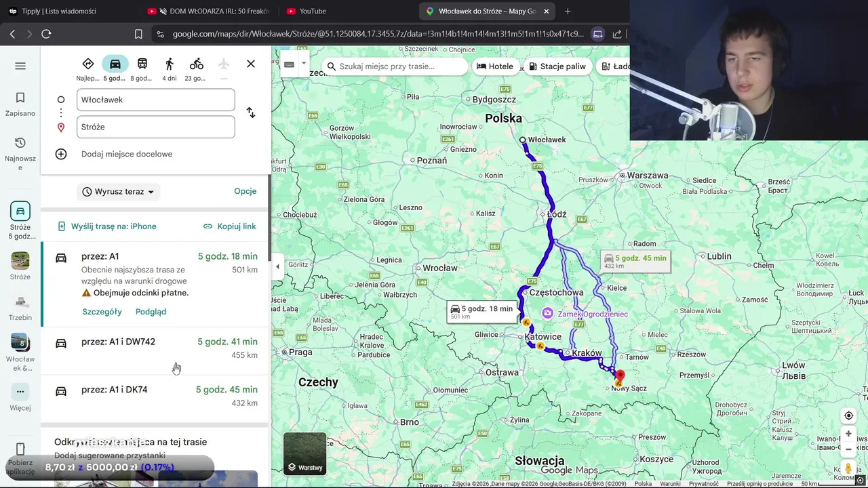Show my location on map
This screenshot has height=488, width=868.
pyautogui.click(x=848, y=415)
